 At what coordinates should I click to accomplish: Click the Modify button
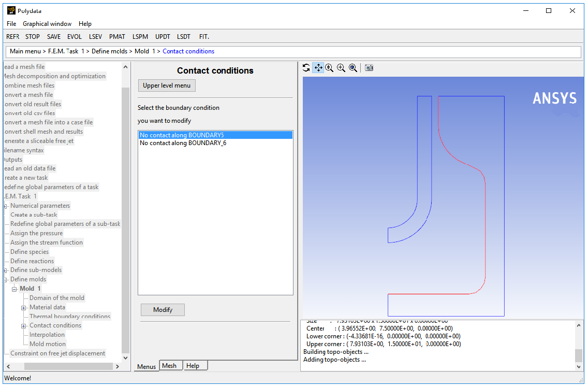(x=163, y=309)
